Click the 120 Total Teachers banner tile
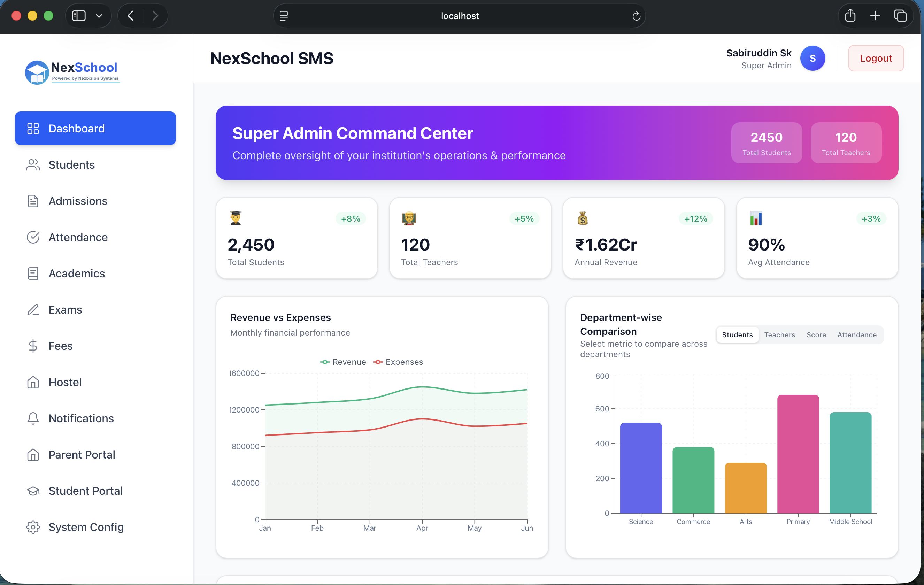The height and width of the screenshot is (585, 924). [846, 143]
